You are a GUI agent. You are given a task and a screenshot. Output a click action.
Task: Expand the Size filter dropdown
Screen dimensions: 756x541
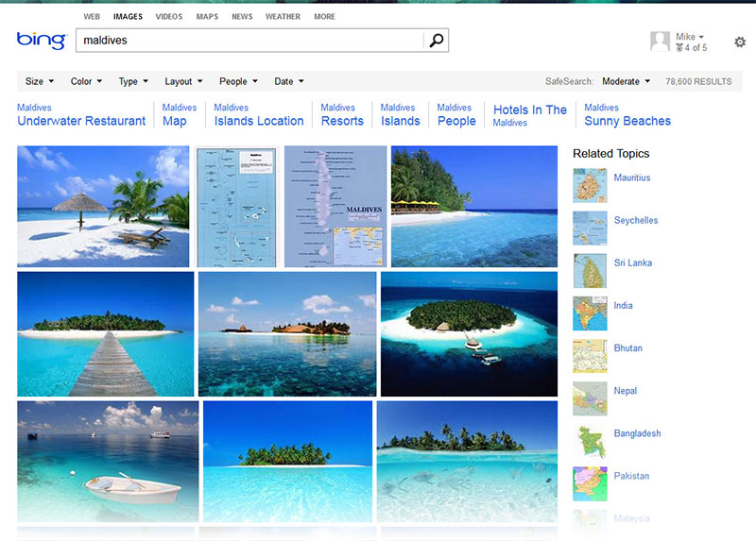coord(40,82)
